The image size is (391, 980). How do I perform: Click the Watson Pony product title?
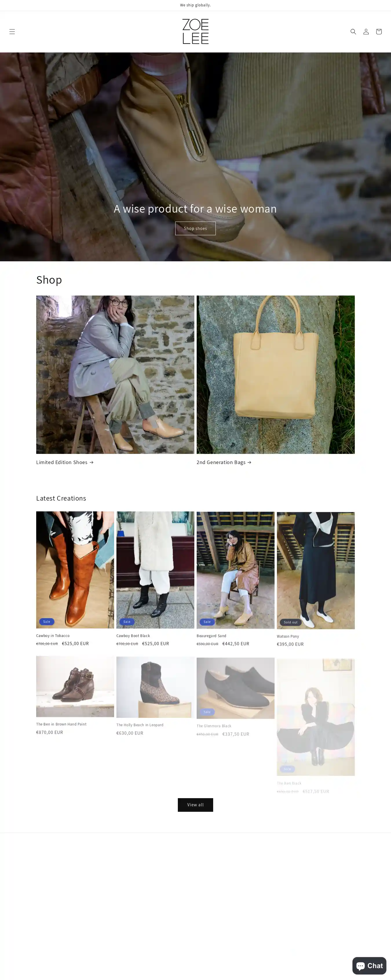coord(288,636)
